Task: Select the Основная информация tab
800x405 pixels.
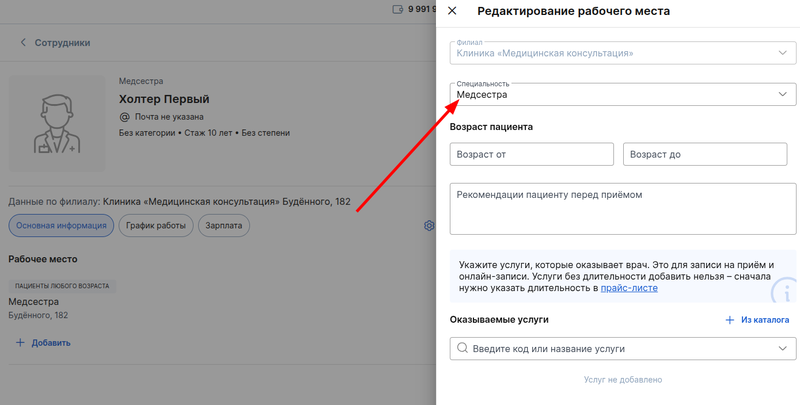Action: (x=61, y=225)
